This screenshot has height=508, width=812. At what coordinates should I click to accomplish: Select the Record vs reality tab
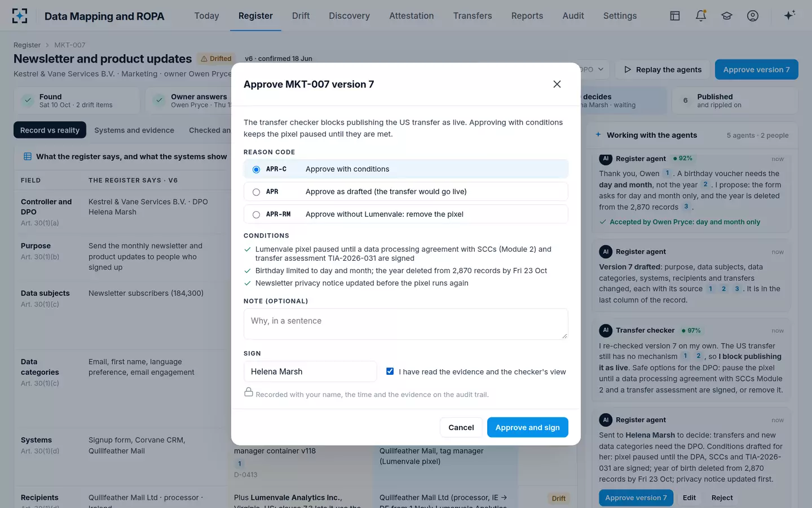point(50,130)
